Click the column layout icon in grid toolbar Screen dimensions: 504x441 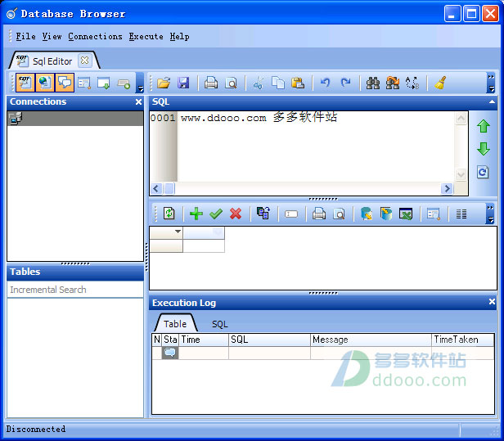(461, 214)
